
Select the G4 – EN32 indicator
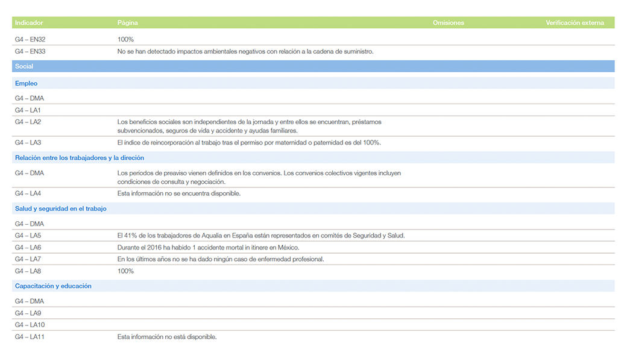click(x=30, y=40)
